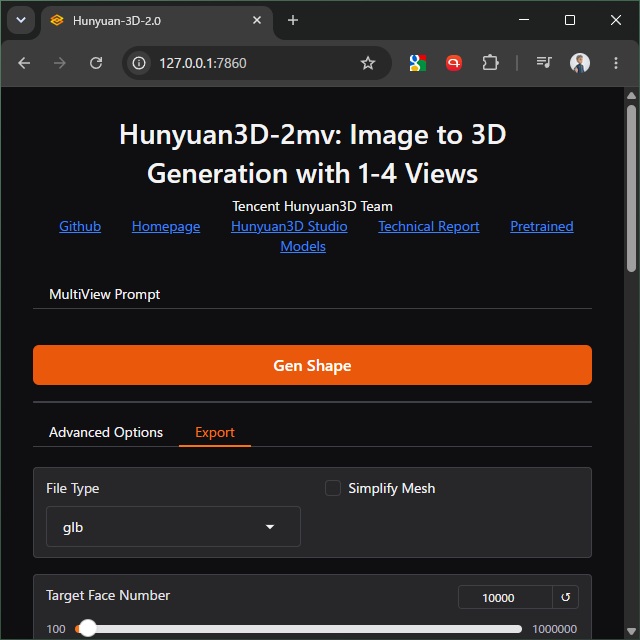Viewport: 640px width, 640px height.
Task: Click the Target Face Number slider handle
Action: pos(87,629)
